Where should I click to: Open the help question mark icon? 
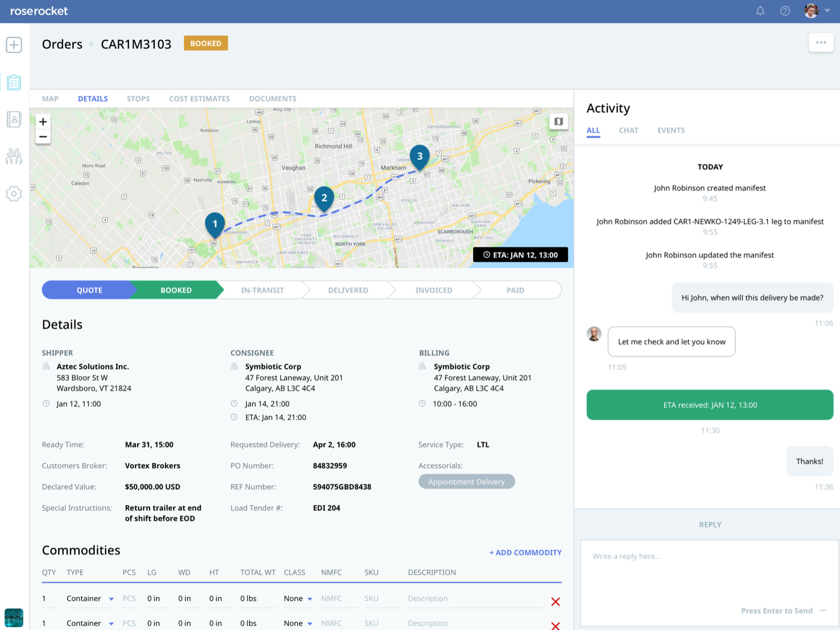tap(785, 11)
